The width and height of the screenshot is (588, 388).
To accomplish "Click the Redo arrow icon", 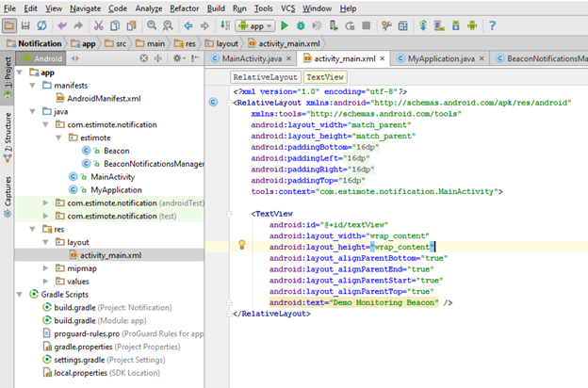I will click(78, 25).
